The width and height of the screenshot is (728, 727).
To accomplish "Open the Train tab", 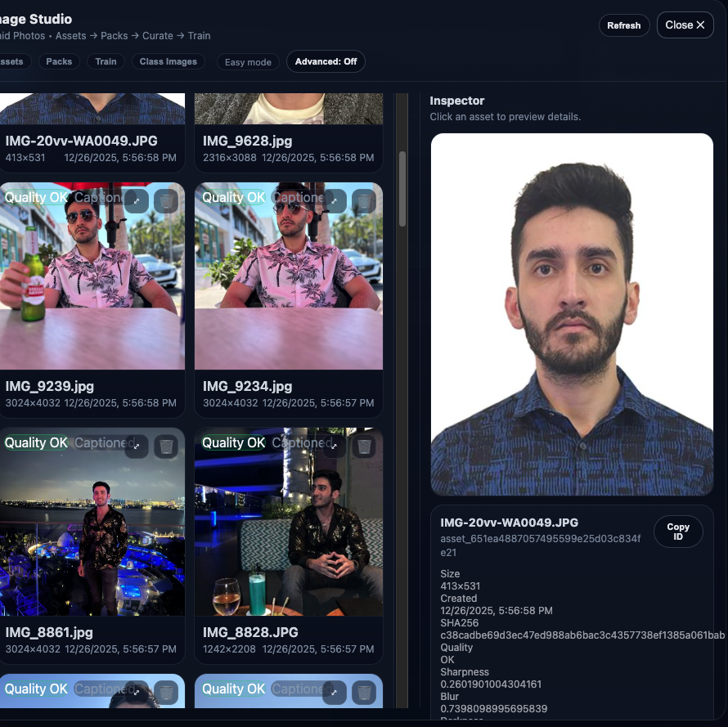I will (106, 62).
